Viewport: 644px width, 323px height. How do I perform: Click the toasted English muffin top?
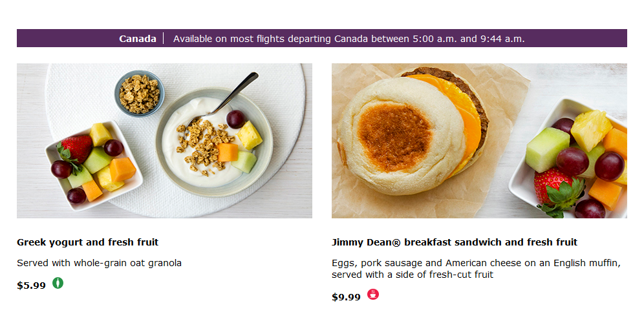(394, 137)
